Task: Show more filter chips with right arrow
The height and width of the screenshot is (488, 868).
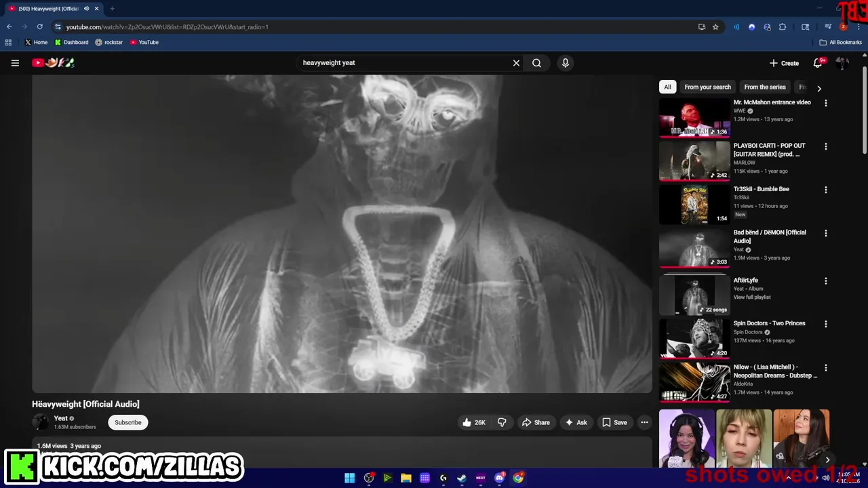Action: (x=818, y=88)
